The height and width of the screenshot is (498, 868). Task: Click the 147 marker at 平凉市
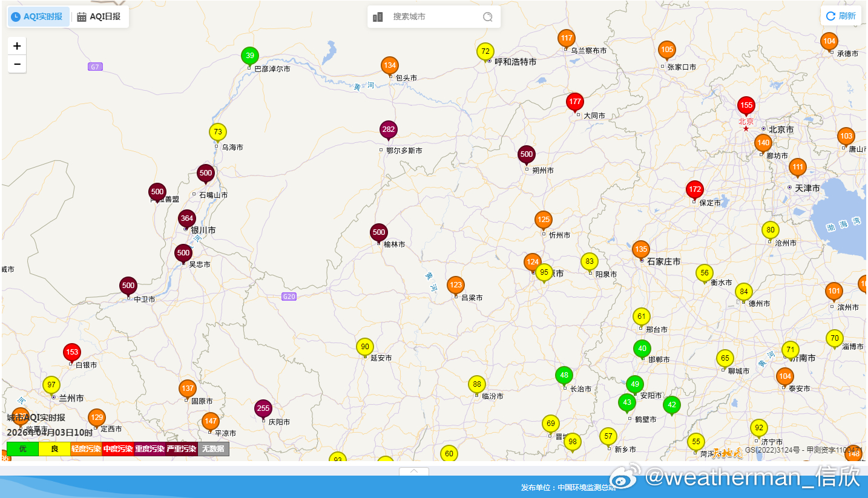tap(211, 421)
